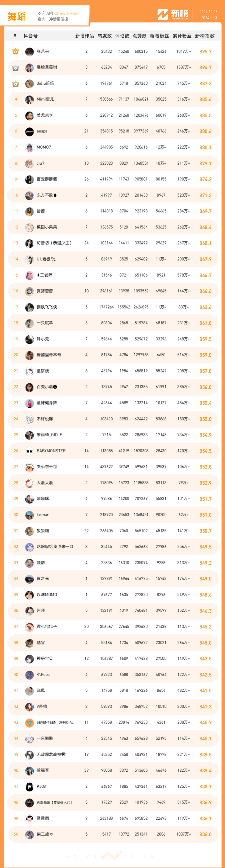The height and width of the screenshot is (868, 225).
Task: Click the 舞蹈 category title
Action: click(17, 16)
